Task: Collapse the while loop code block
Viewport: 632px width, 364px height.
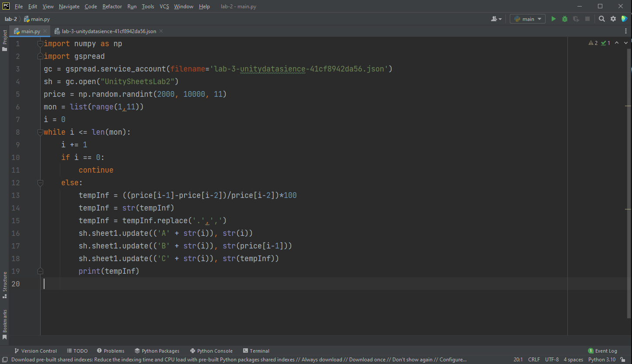Action: (x=40, y=132)
